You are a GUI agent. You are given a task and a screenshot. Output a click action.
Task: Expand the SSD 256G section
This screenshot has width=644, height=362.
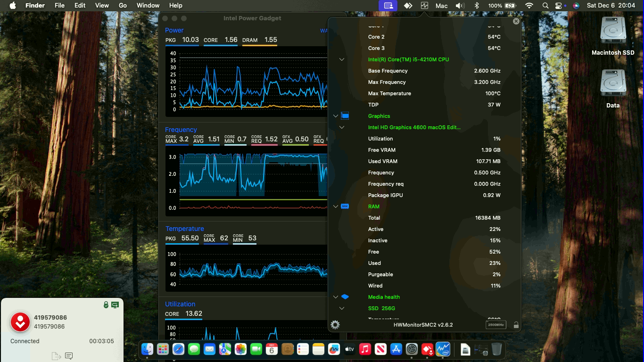341,308
